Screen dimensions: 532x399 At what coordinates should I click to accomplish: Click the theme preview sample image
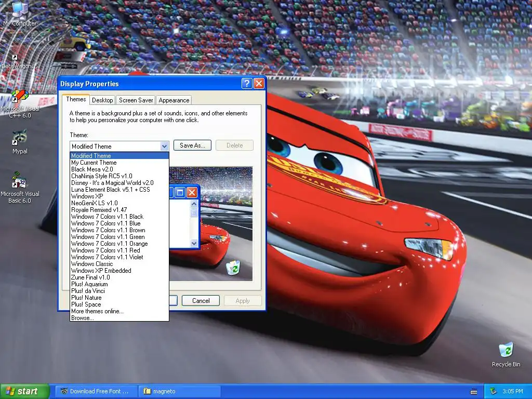[x=211, y=224]
